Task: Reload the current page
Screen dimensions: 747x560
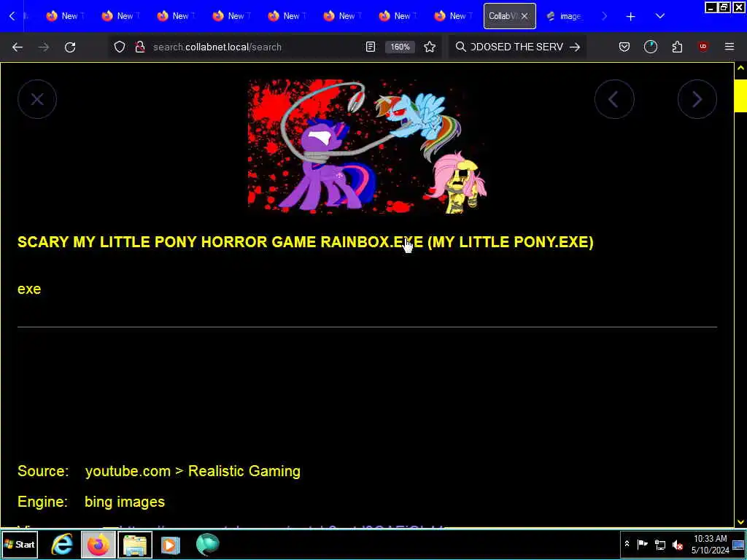Action: pyautogui.click(x=70, y=47)
